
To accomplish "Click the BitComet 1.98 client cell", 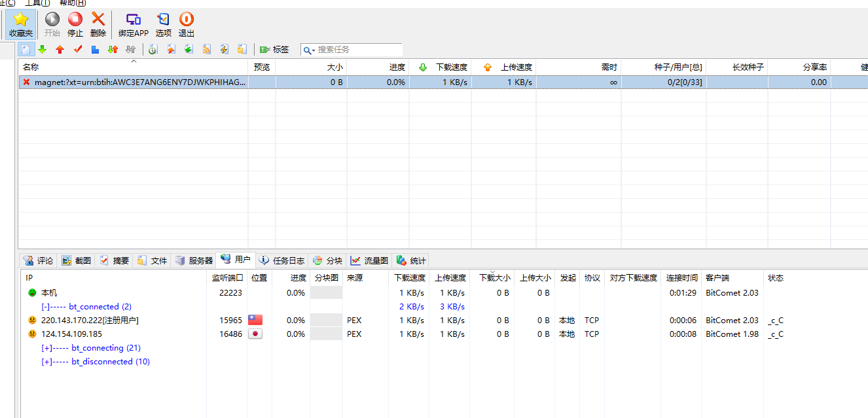I will [x=732, y=334].
